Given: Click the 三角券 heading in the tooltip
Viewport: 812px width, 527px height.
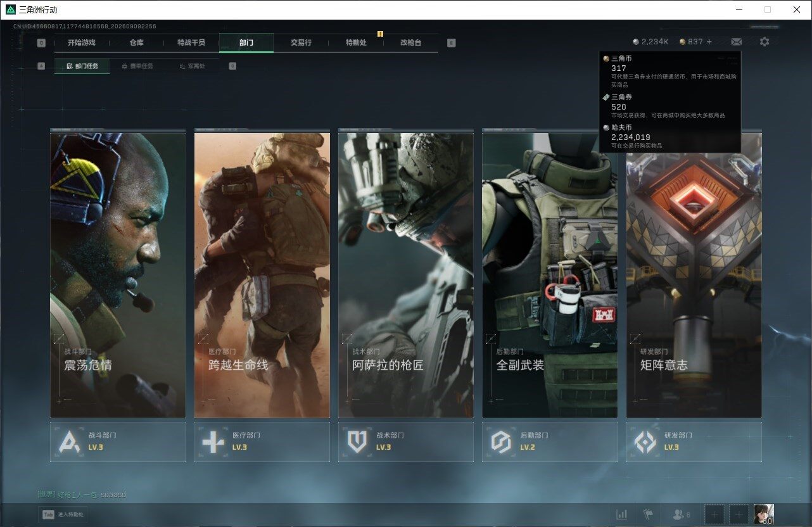Looking at the screenshot, I should click(621, 97).
